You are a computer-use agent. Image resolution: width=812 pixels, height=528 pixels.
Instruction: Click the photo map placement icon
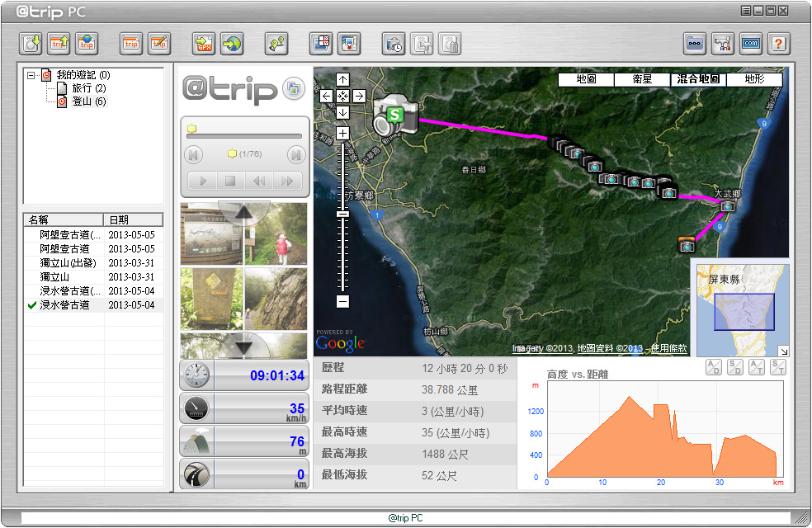tap(349, 44)
